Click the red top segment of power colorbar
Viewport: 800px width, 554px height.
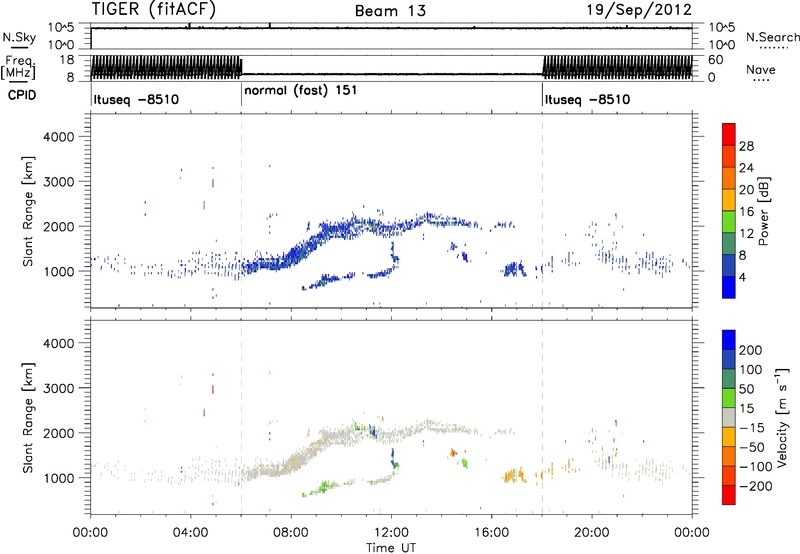pyautogui.click(x=729, y=134)
